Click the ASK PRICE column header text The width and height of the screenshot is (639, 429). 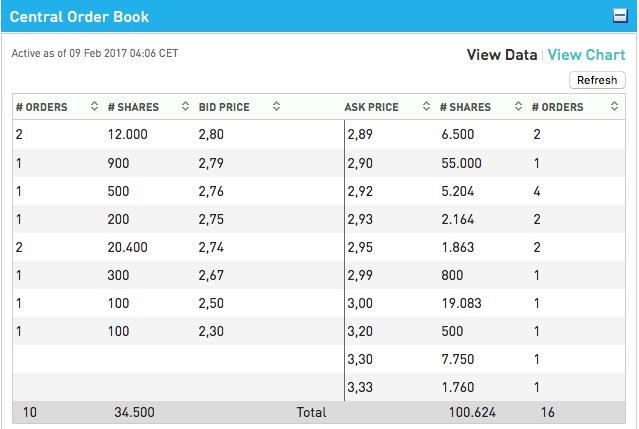(371, 107)
